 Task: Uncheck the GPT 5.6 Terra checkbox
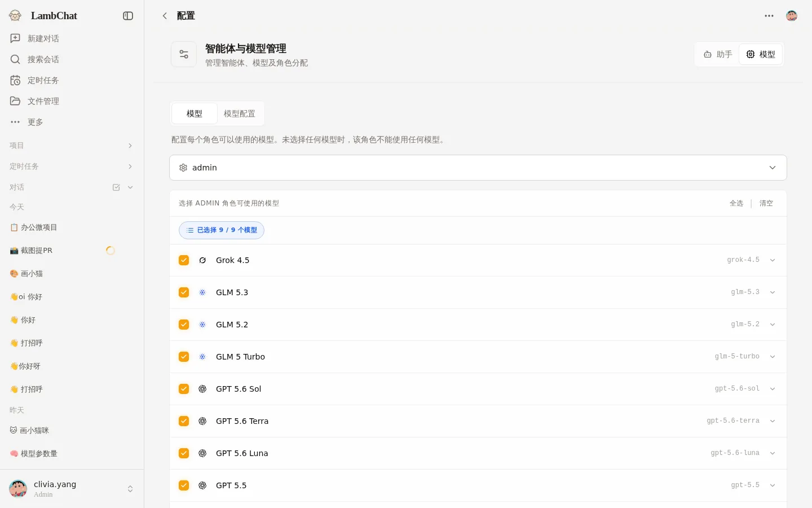[184, 421]
